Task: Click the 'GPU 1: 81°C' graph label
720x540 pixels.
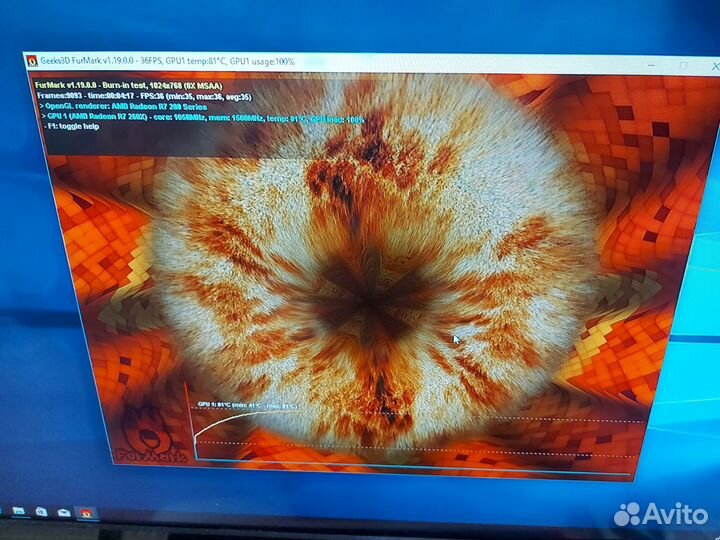Action: coord(247,405)
